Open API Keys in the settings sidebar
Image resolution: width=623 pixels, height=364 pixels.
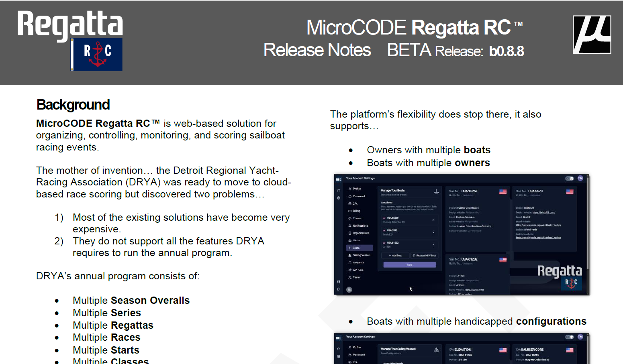[x=357, y=270]
